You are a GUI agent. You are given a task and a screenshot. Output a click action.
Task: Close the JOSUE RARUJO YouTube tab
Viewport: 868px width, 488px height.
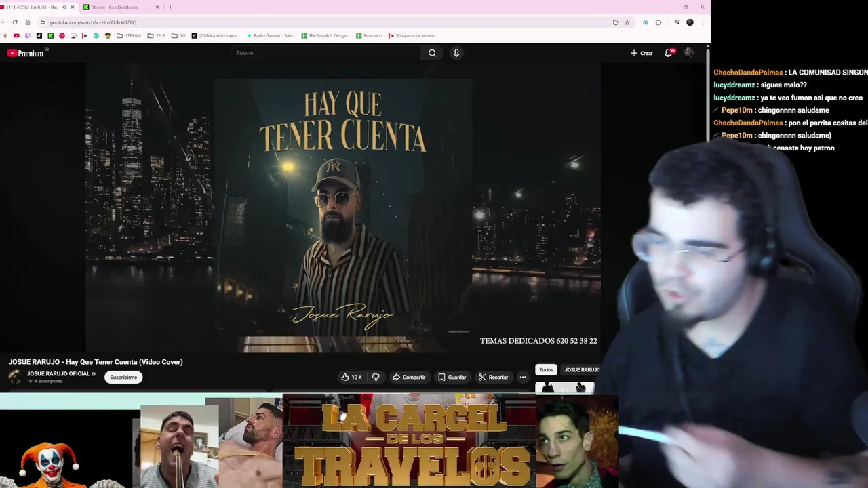click(x=72, y=7)
